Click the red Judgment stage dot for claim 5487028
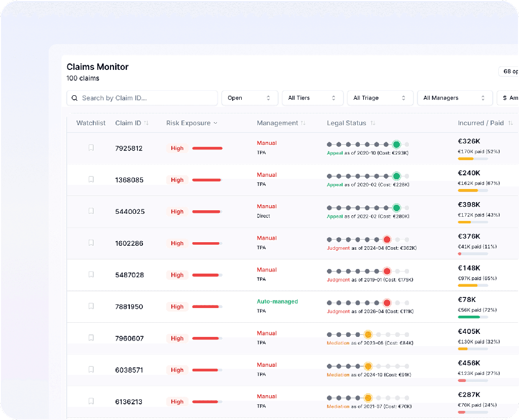Screen dimensions: 519x420 click(x=387, y=271)
